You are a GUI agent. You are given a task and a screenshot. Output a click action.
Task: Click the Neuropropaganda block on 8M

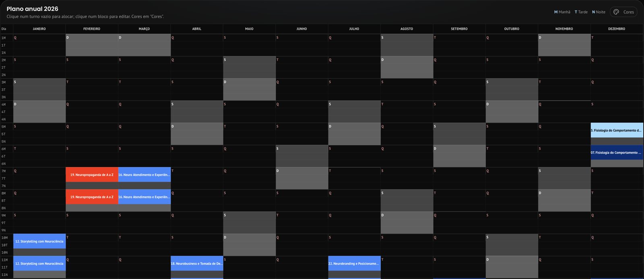(92, 197)
